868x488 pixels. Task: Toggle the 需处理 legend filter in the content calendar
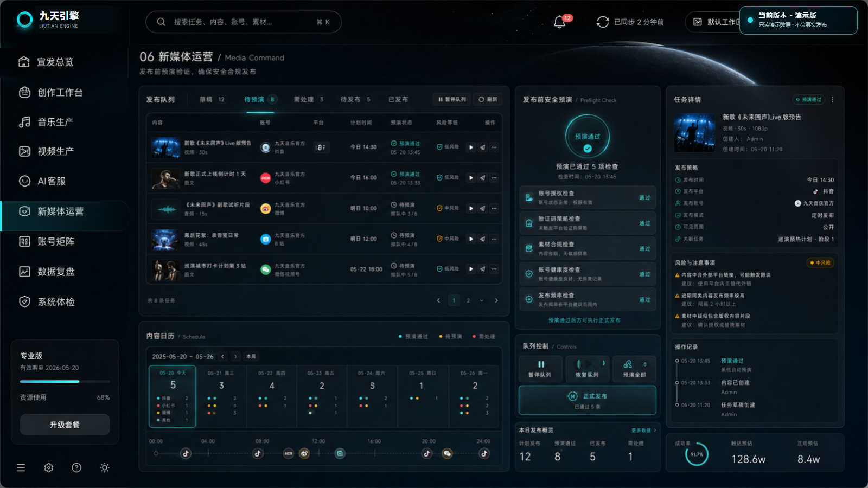coord(484,337)
